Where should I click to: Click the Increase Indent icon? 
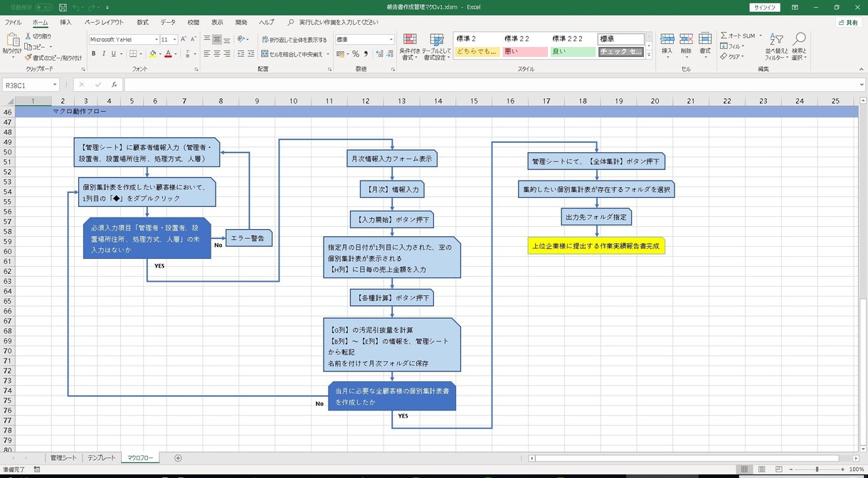(x=251, y=53)
